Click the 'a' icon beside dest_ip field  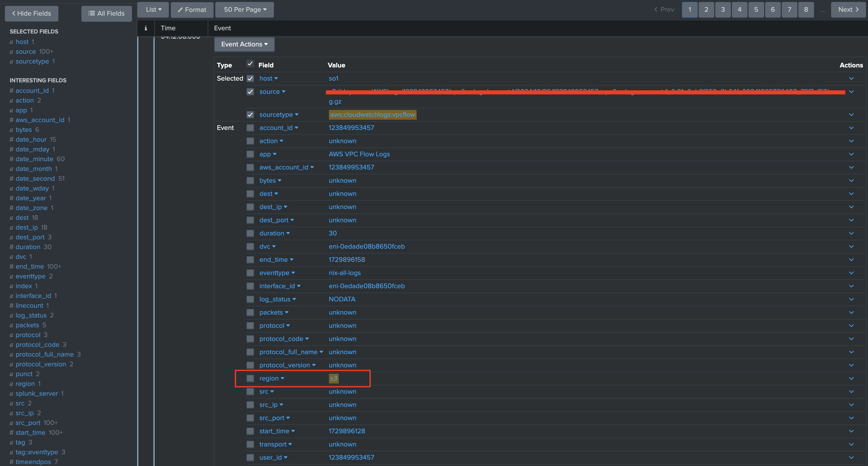(11, 227)
